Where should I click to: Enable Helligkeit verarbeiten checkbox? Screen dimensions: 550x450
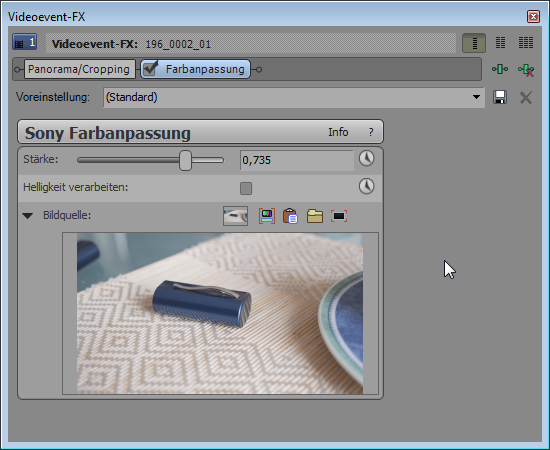[246, 188]
